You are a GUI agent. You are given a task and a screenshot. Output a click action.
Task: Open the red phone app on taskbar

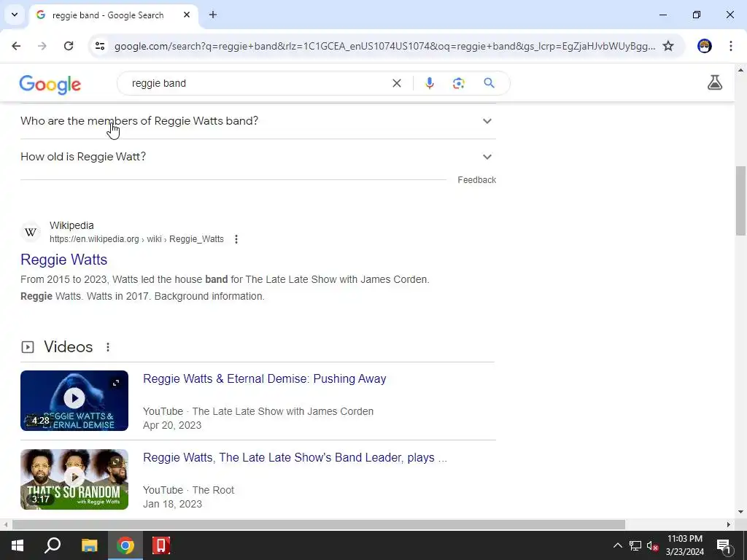(161, 545)
